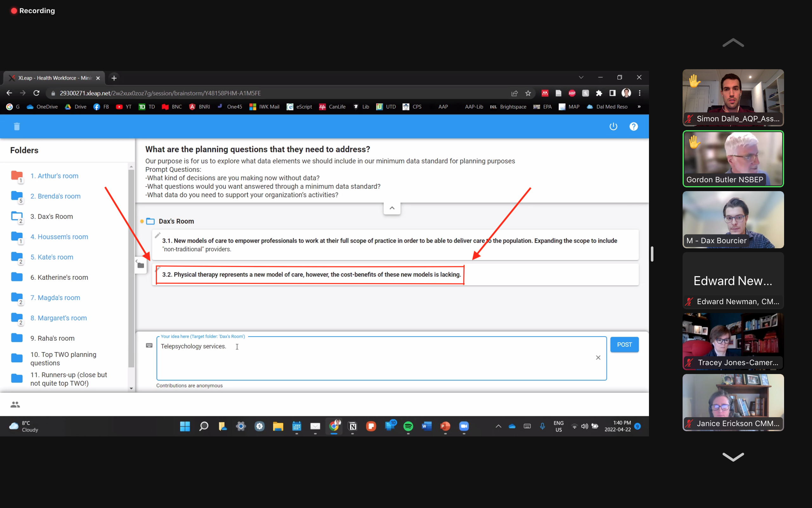The height and width of the screenshot is (508, 812).
Task: Click the Folders list scrollbar up arrow
Action: (131, 166)
